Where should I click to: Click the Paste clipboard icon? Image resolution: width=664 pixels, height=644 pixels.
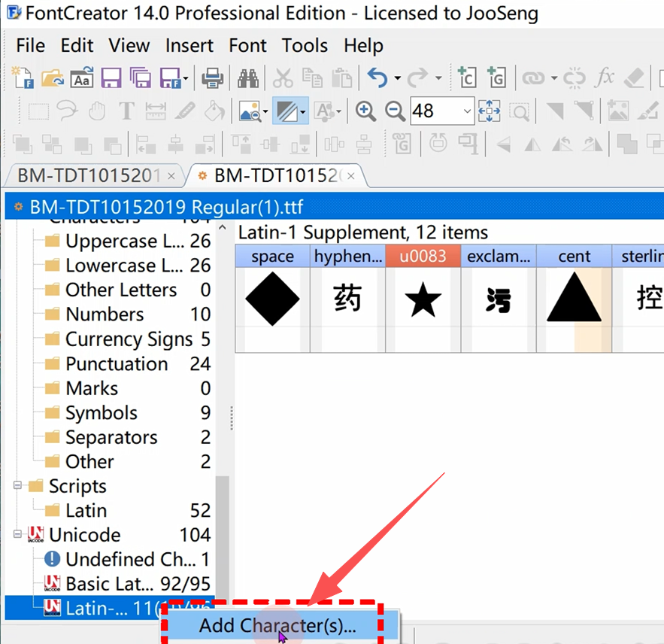341,78
